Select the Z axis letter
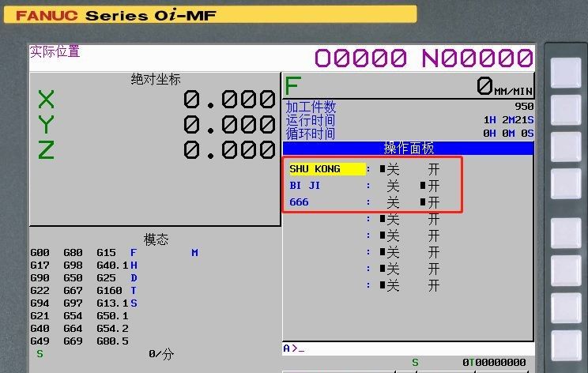 tap(46, 150)
